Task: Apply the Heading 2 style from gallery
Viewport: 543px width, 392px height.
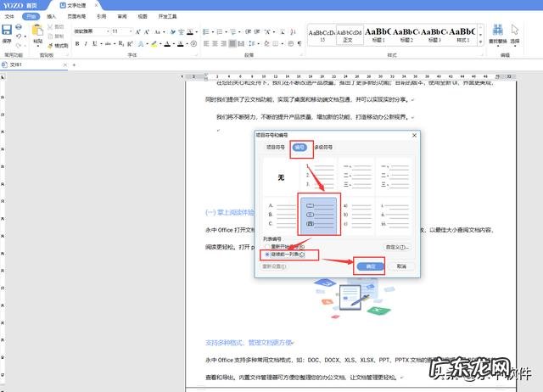Action: coord(406,35)
